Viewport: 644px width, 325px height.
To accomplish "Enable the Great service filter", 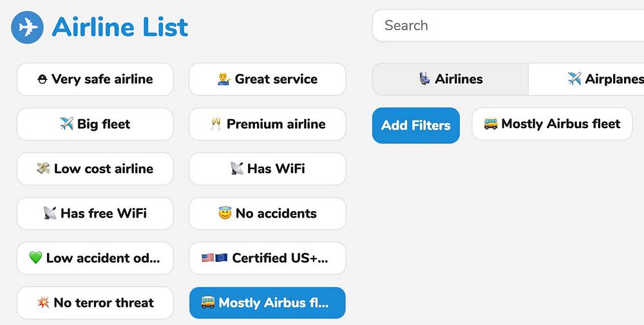I will coord(267,79).
